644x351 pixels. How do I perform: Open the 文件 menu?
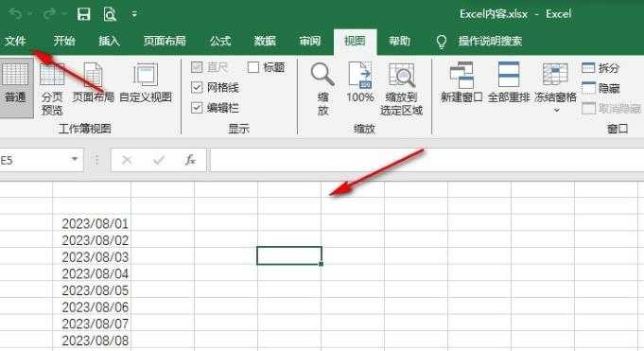[16, 41]
